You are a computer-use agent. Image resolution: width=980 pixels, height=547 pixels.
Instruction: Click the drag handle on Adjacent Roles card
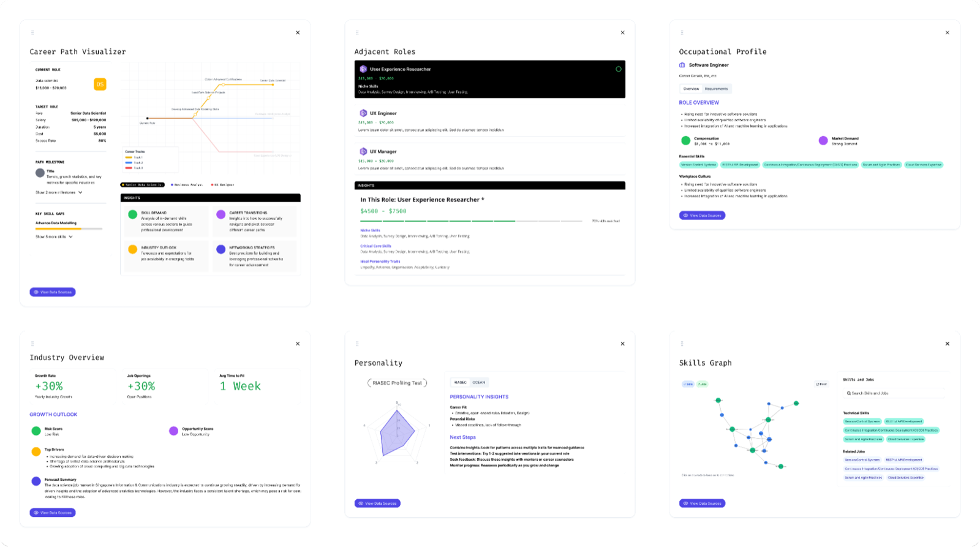point(357,32)
